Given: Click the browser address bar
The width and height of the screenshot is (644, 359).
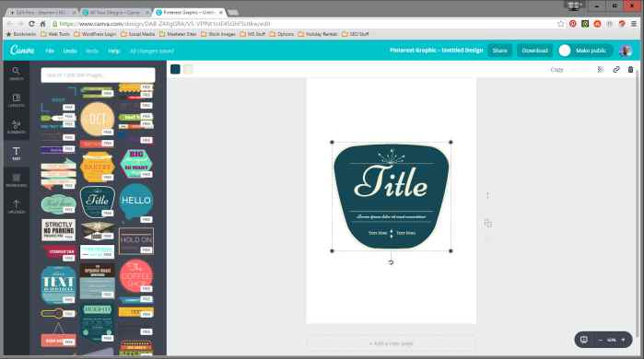Looking at the screenshot, I should (x=304, y=24).
